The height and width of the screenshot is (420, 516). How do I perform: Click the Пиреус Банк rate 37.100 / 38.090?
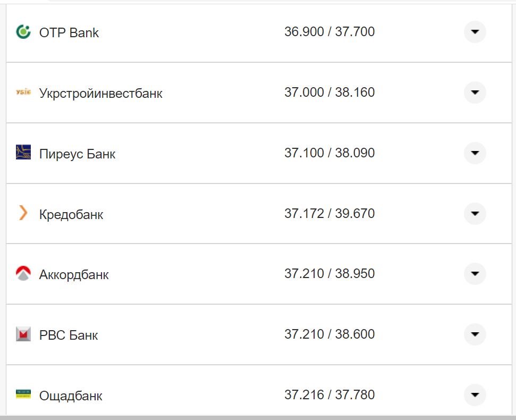[329, 153]
